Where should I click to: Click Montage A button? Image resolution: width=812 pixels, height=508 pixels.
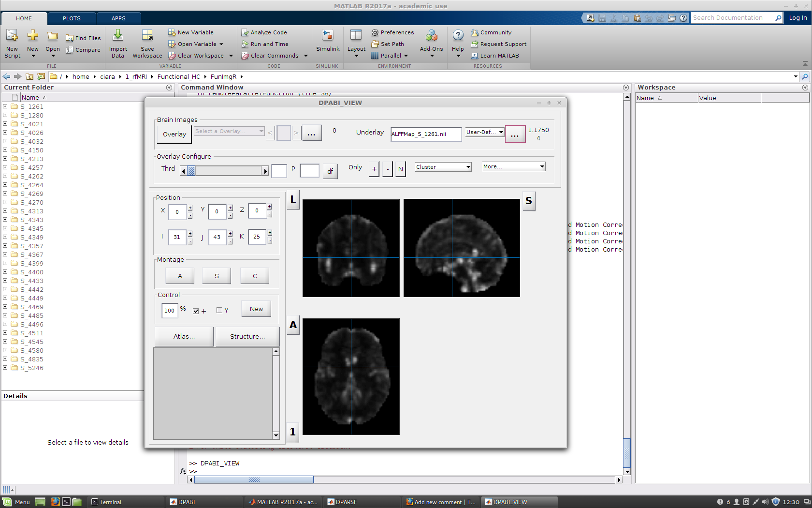(180, 276)
